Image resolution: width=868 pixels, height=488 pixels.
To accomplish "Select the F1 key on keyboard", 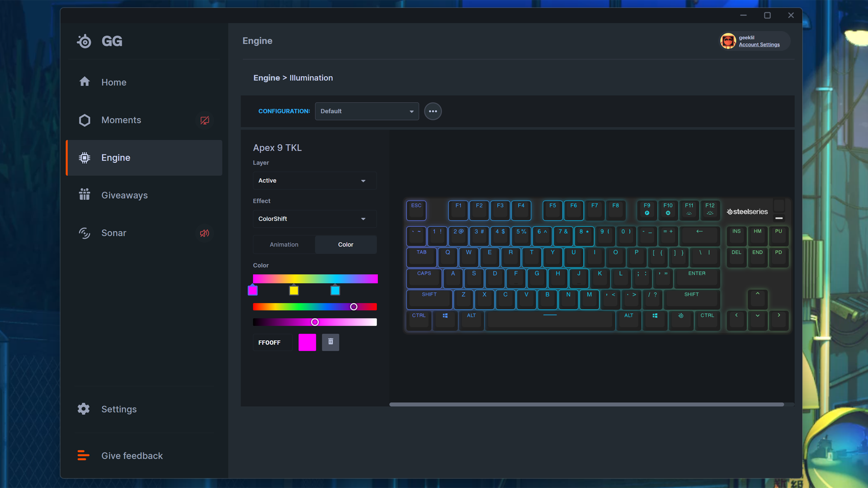I will [x=458, y=210].
